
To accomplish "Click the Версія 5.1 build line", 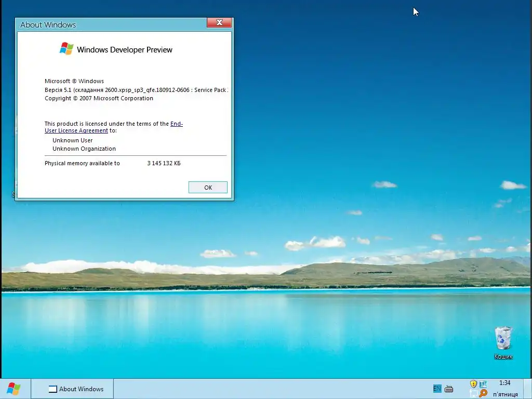I will [137, 90].
